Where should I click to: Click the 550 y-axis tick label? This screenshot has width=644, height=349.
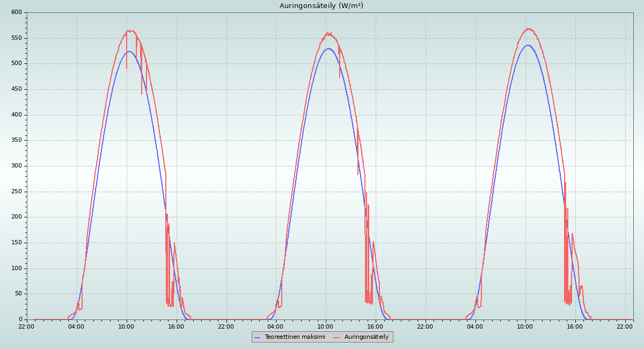(17, 38)
